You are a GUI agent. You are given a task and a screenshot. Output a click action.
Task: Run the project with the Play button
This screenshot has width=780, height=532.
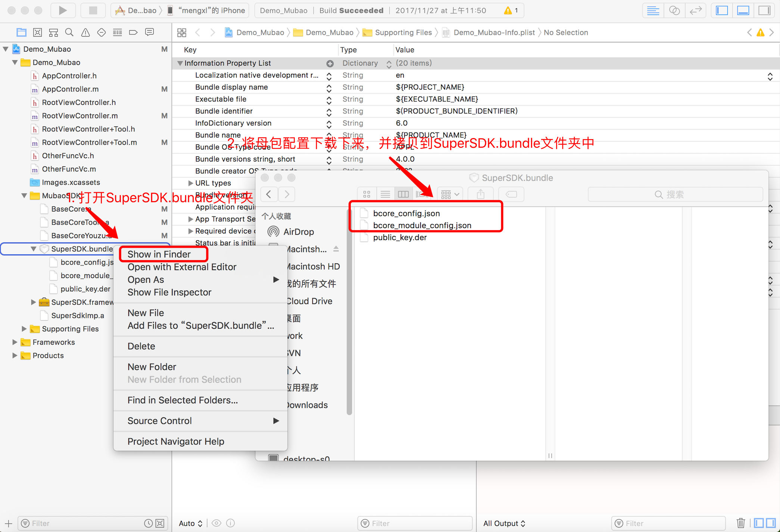coord(63,10)
